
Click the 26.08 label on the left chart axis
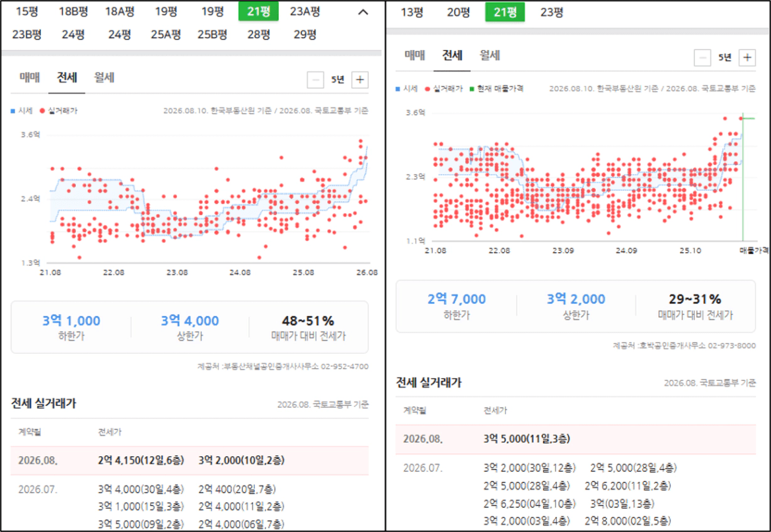367,273
